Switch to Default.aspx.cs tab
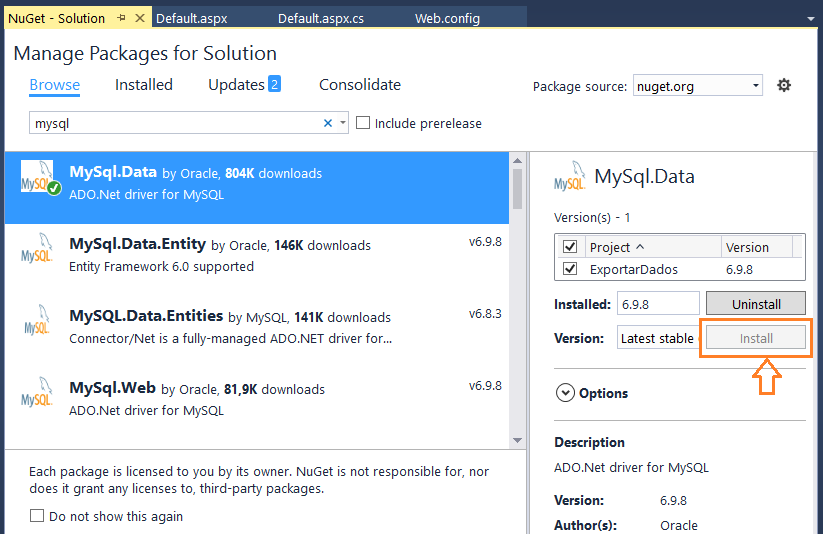This screenshot has width=823, height=534. click(321, 18)
